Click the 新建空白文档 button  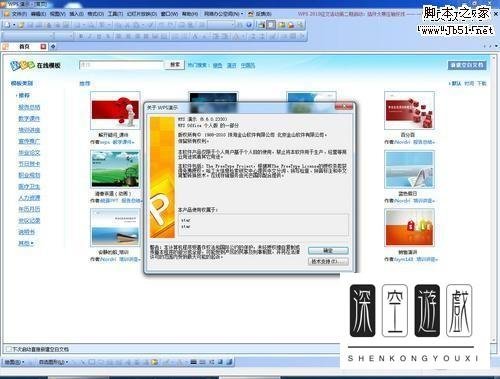pos(467,65)
